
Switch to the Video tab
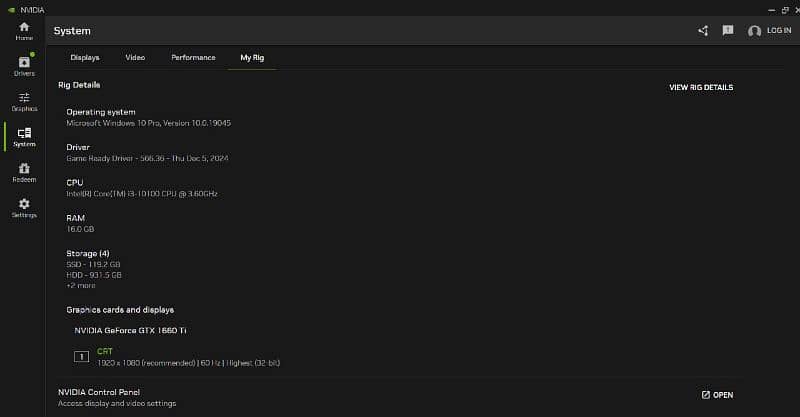(x=135, y=58)
